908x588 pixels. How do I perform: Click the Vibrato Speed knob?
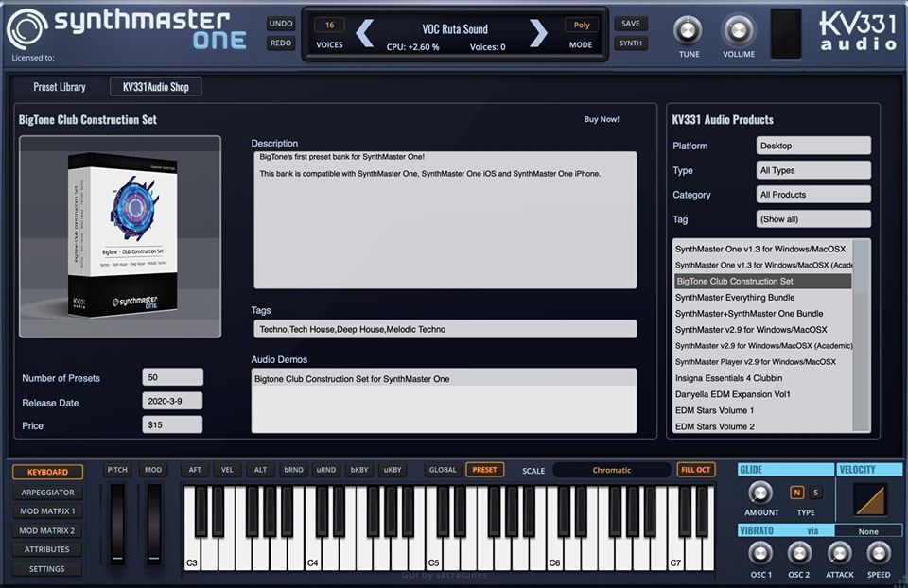878,554
